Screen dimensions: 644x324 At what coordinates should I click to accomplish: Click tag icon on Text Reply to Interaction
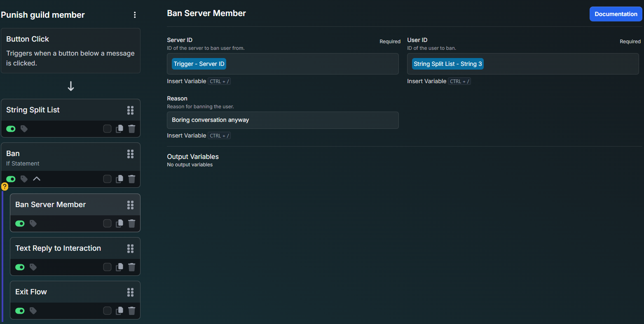click(x=33, y=267)
